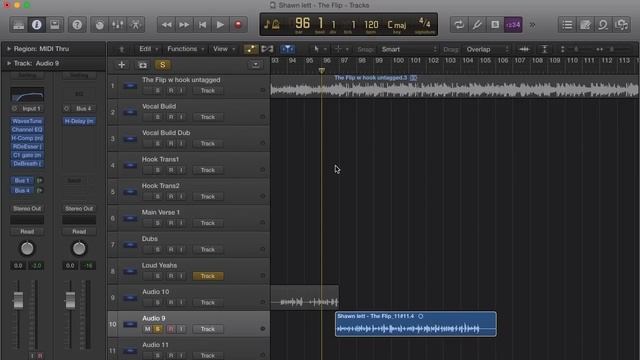Viewport: 640px width, 360px height.
Task: Toggle the yellow global Solo S button
Action: click(162, 65)
